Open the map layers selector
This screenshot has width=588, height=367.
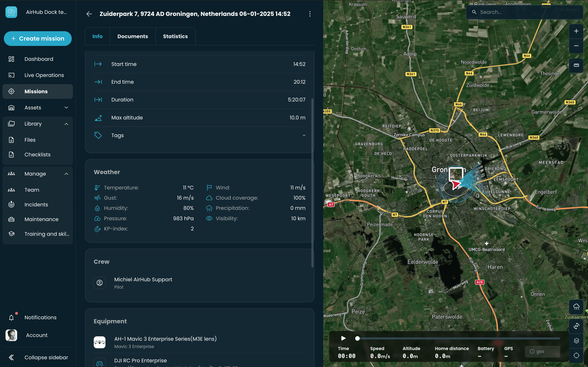pos(576,341)
